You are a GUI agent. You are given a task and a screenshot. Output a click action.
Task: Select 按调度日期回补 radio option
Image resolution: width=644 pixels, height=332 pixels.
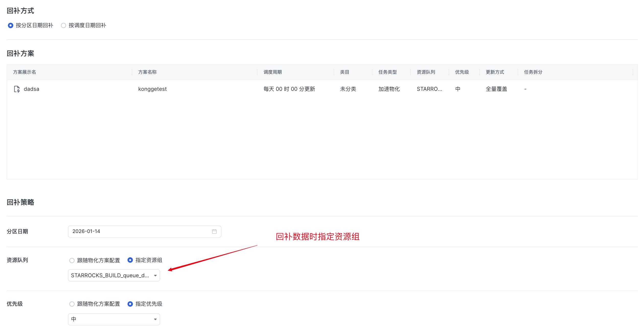(x=63, y=25)
